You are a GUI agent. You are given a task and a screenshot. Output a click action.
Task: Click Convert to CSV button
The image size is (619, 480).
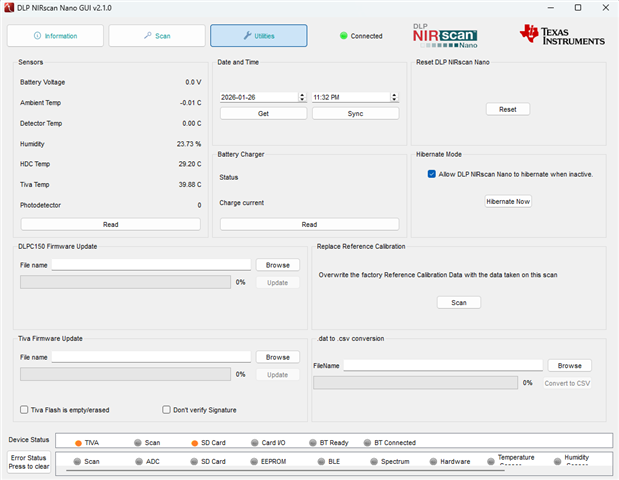click(567, 383)
